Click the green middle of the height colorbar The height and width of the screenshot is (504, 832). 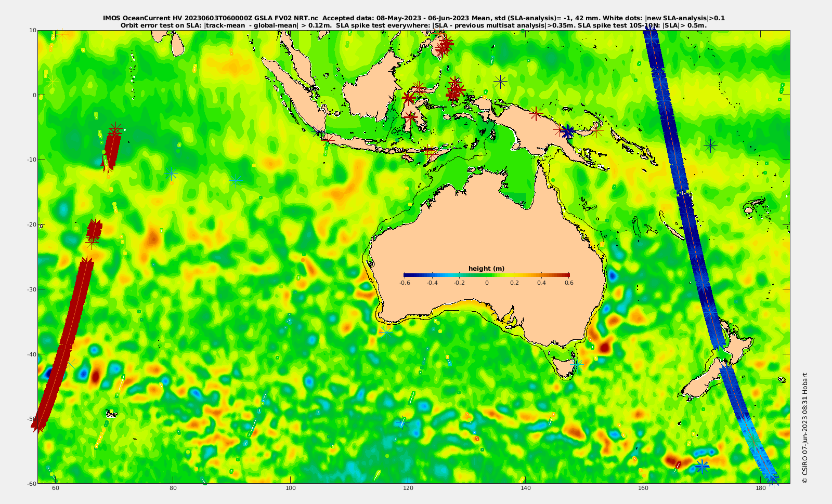[x=487, y=275]
